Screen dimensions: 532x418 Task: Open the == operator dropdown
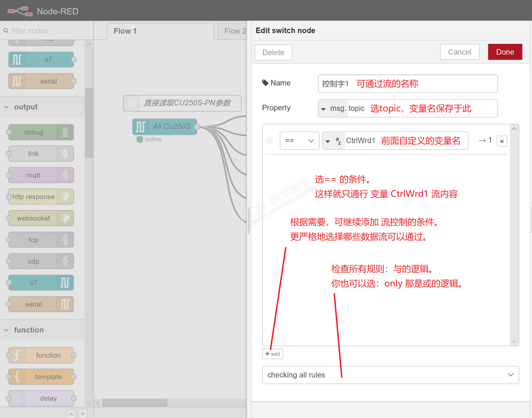click(x=299, y=141)
